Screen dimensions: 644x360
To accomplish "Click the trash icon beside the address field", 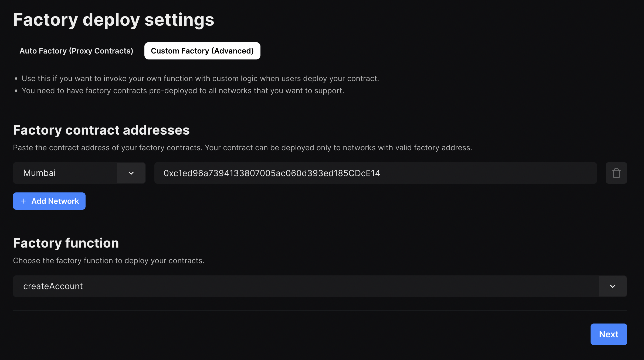I will pyautogui.click(x=616, y=173).
